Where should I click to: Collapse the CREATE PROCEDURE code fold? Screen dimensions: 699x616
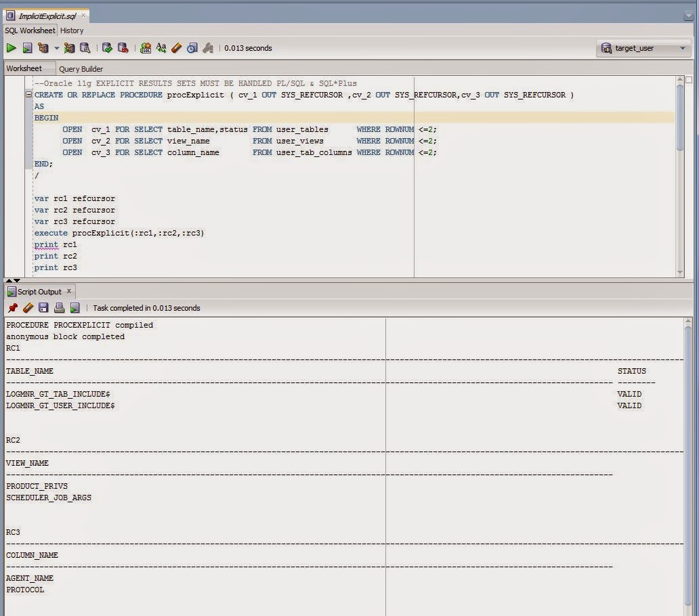(28, 94)
